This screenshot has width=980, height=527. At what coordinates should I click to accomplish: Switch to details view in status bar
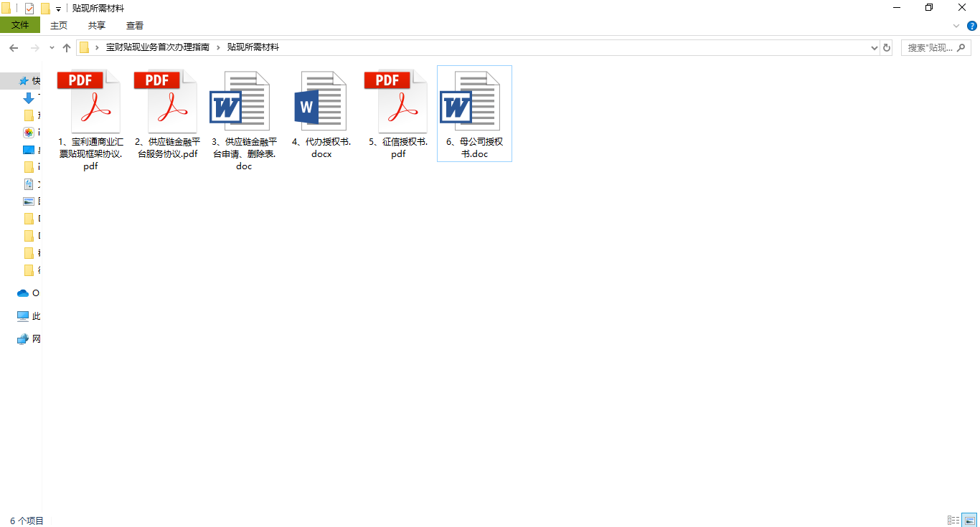pos(953,521)
